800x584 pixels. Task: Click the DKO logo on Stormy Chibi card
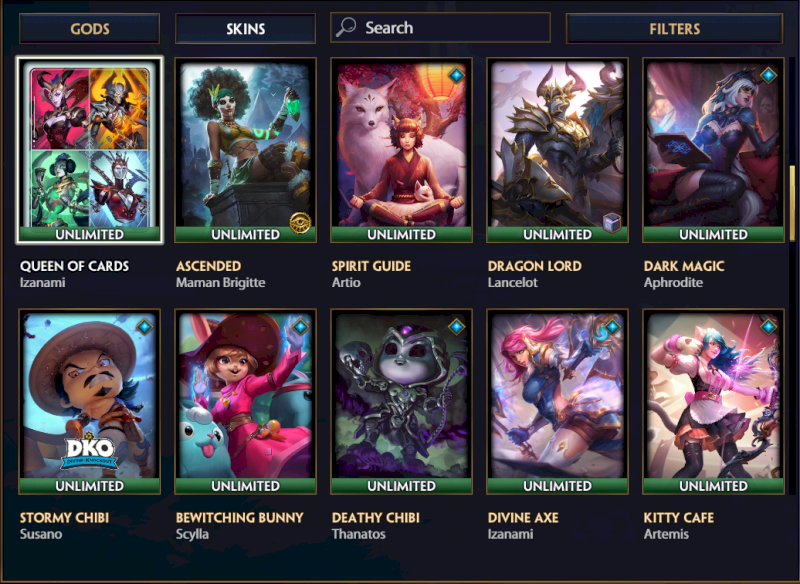point(89,451)
